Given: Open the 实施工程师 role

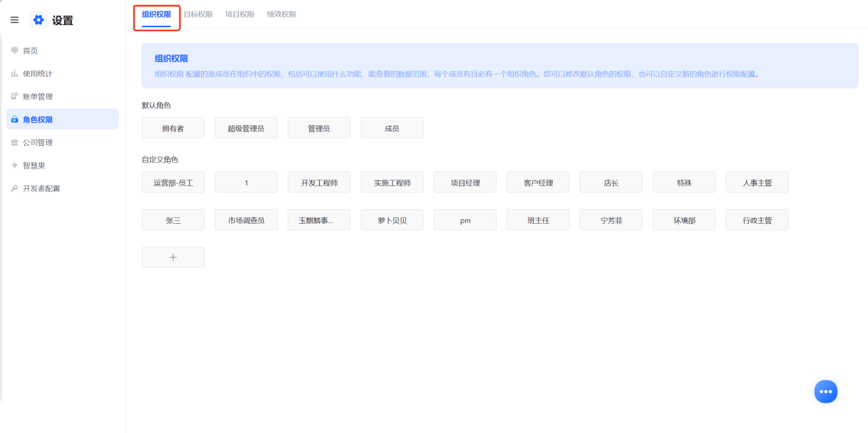Looking at the screenshot, I should coord(392,182).
